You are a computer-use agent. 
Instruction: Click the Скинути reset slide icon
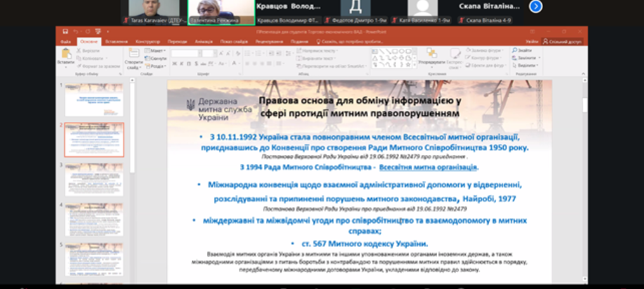pyautogui.click(x=155, y=58)
